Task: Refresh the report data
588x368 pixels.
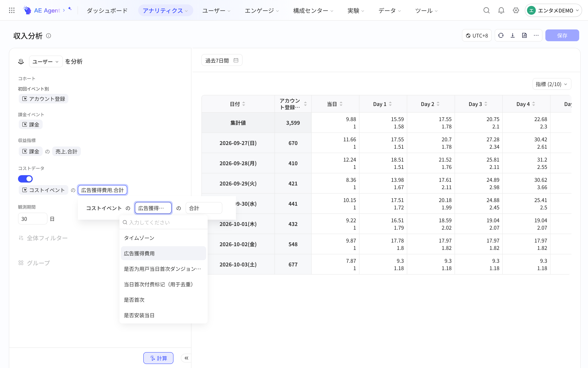Action: (x=501, y=36)
